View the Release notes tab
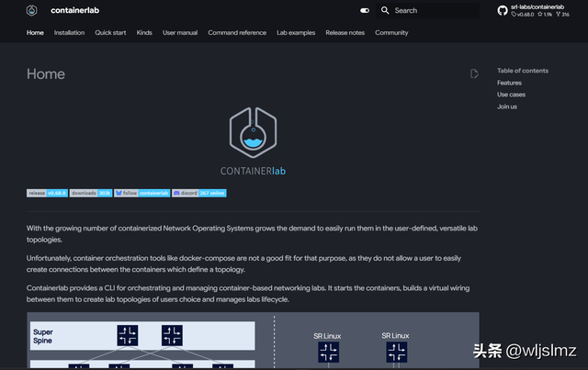588x370 pixels. 345,33
